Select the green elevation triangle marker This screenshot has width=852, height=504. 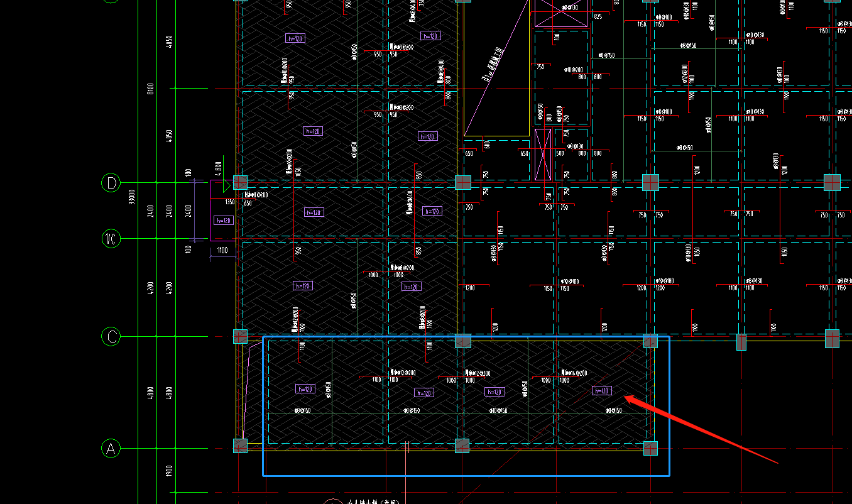(x=227, y=185)
